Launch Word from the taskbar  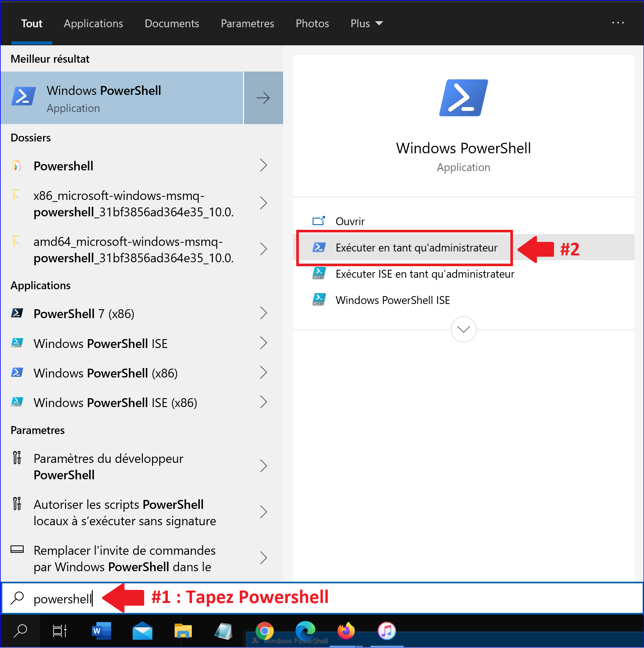pos(101,631)
